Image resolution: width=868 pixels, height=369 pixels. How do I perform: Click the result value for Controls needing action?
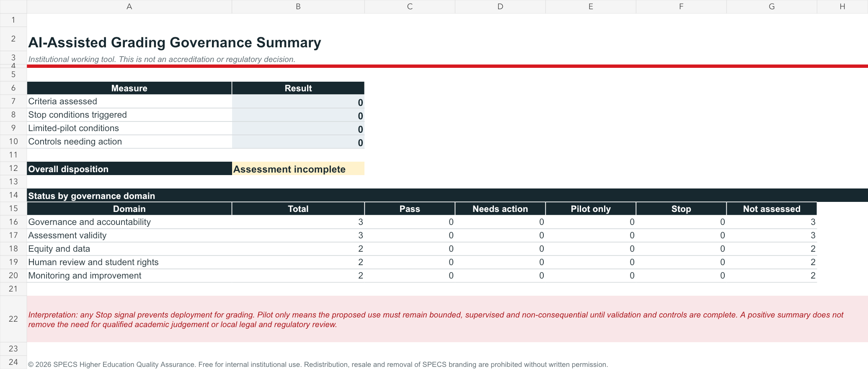tap(298, 142)
